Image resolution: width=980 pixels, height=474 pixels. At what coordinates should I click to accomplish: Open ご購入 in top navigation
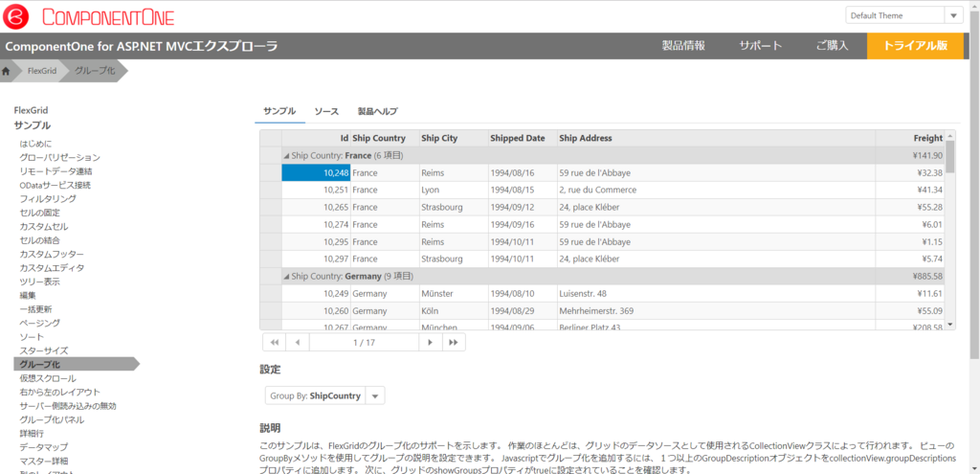pos(832,46)
